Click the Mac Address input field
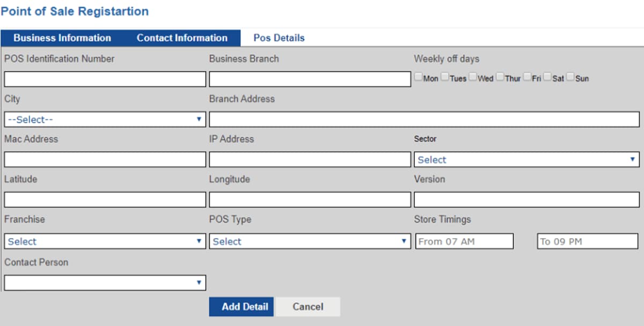The image size is (644, 326). click(105, 159)
